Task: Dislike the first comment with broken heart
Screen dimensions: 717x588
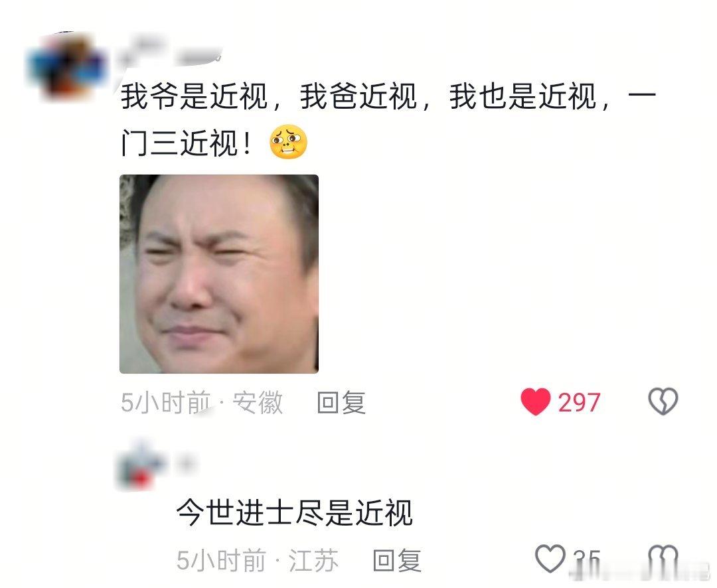Action: click(x=663, y=402)
